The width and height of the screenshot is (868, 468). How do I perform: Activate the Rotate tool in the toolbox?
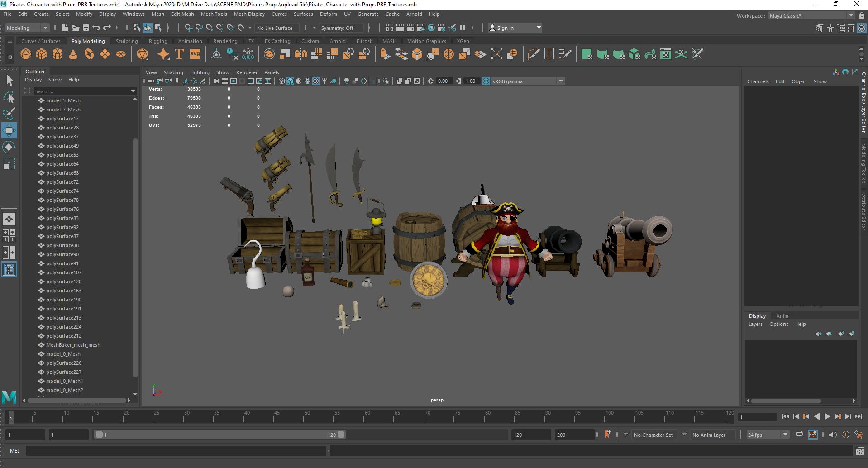click(x=9, y=147)
